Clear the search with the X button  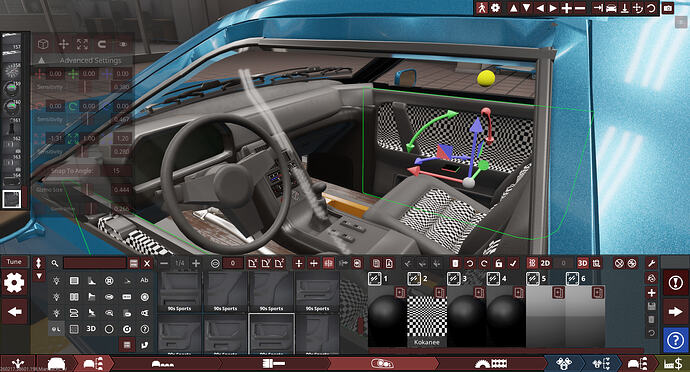[147, 263]
